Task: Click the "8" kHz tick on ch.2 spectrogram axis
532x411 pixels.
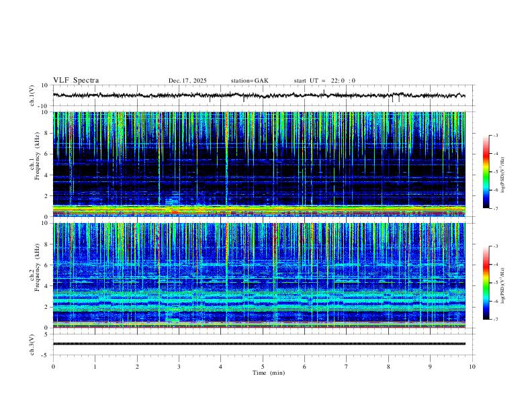Action: (x=47, y=244)
